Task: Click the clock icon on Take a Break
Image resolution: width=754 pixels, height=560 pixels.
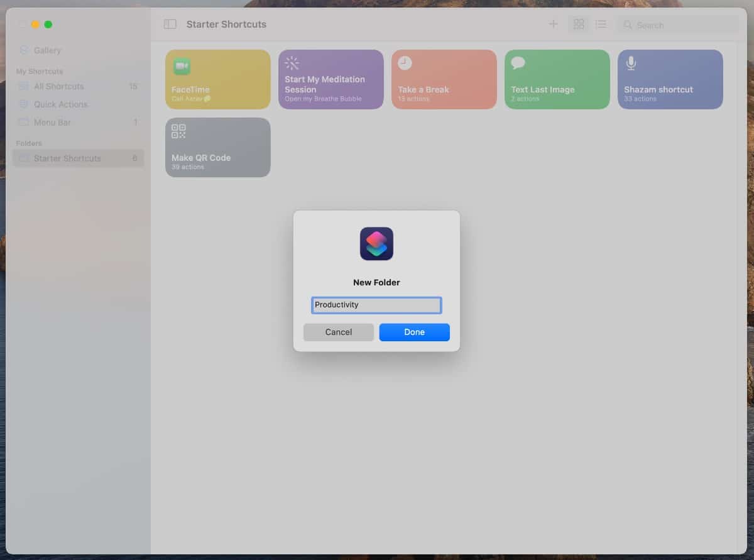Action: 405,63
